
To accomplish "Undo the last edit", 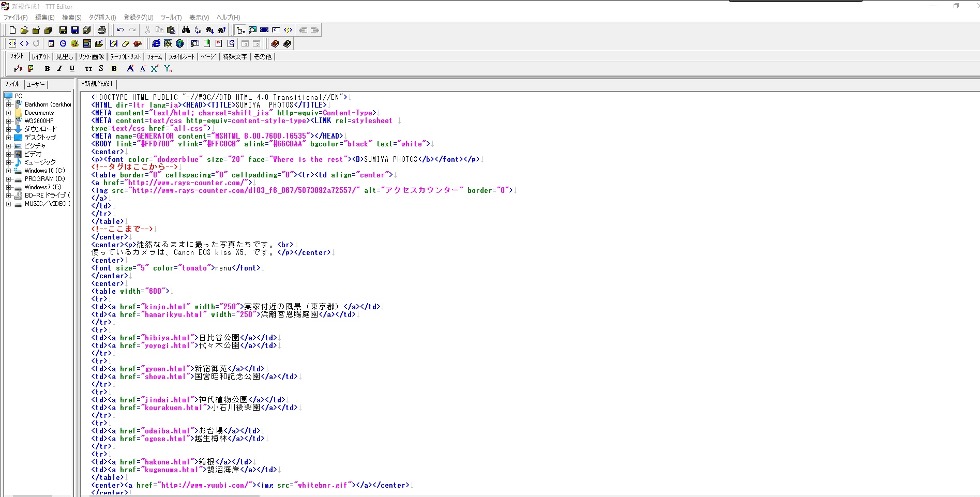I will pos(120,30).
